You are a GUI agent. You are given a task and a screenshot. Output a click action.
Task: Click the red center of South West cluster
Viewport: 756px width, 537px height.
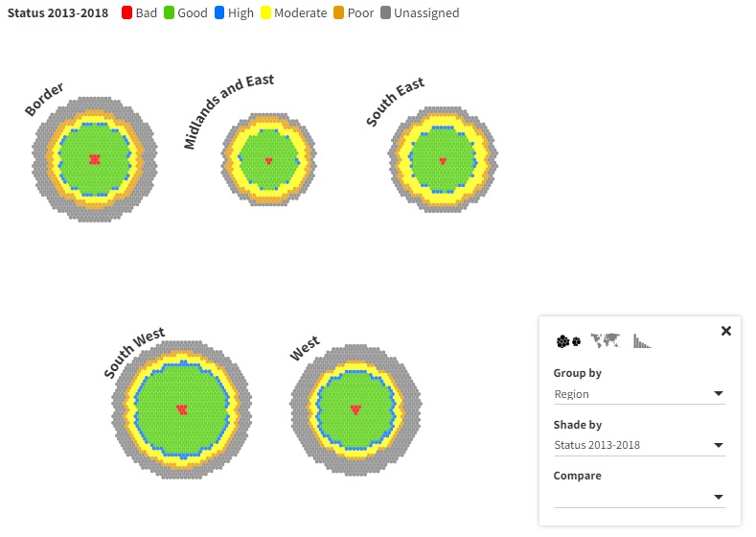coord(182,409)
